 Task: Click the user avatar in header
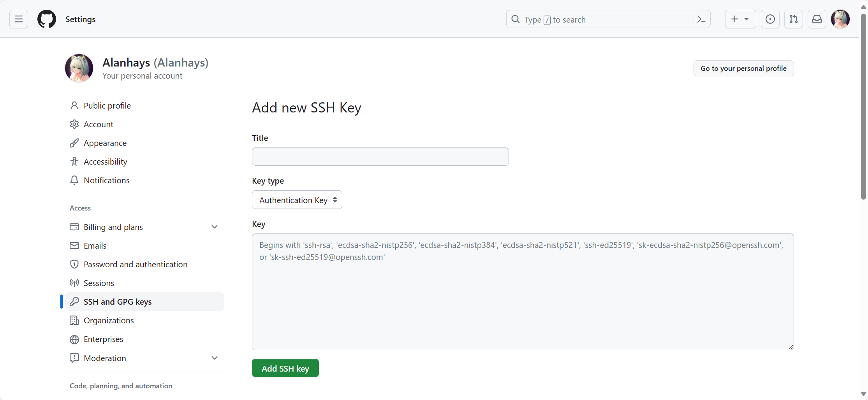[840, 19]
